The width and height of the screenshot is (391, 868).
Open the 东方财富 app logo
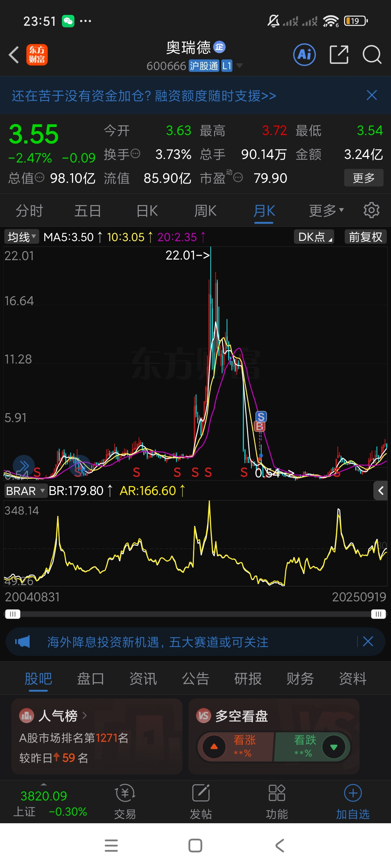click(37, 55)
